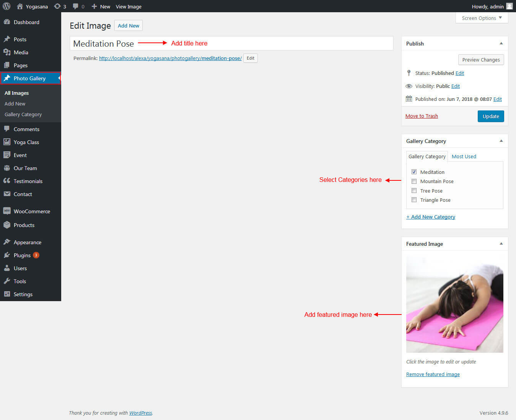516x420 pixels.
Task: Click the WordPress logo icon
Action: (x=7, y=6)
